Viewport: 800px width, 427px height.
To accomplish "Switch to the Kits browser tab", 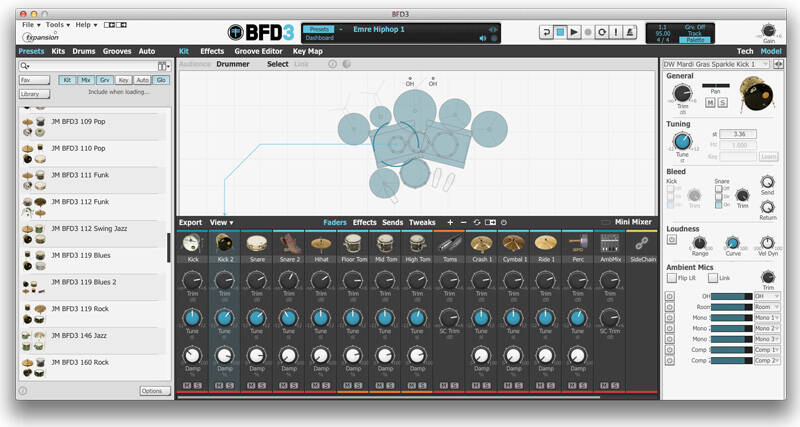I will [58, 51].
